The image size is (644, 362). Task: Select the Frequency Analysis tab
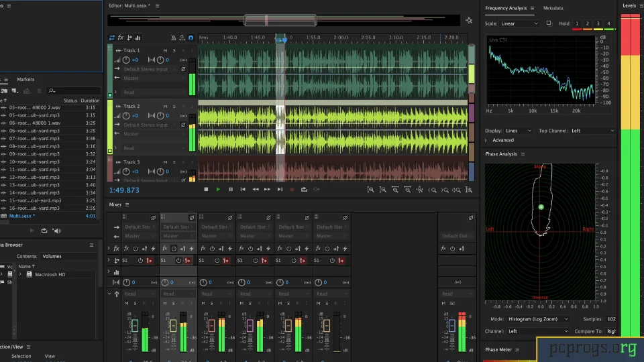click(x=506, y=8)
